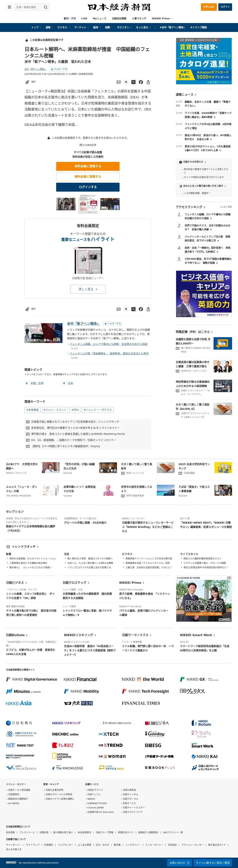Share to X in upper share bar
This screenshot has width=238, height=868.
tap(133, 82)
